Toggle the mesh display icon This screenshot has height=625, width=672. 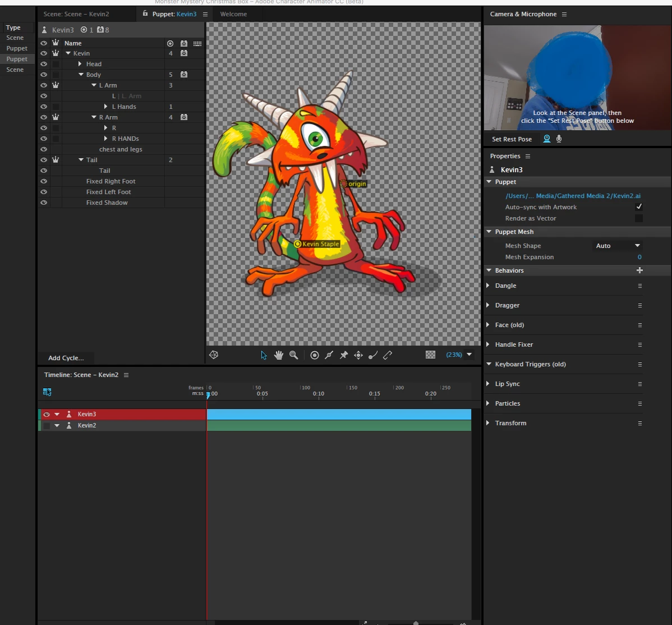coord(214,355)
